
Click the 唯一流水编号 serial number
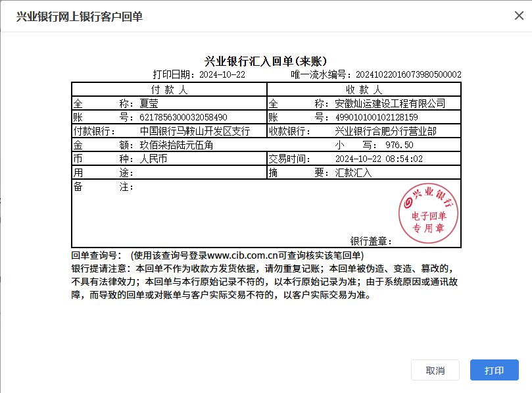[x=408, y=75]
